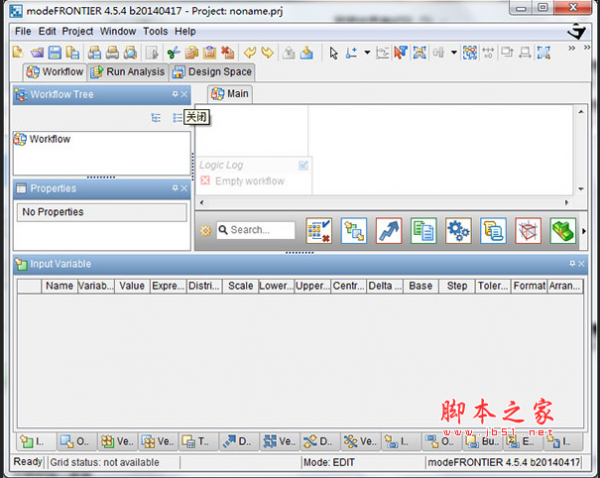
Task: Open the File menu
Action: coord(23,31)
